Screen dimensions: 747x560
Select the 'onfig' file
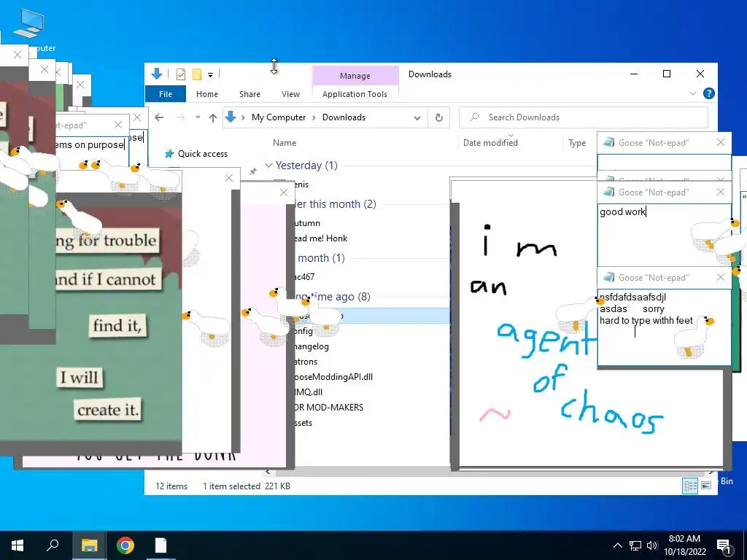(304, 331)
